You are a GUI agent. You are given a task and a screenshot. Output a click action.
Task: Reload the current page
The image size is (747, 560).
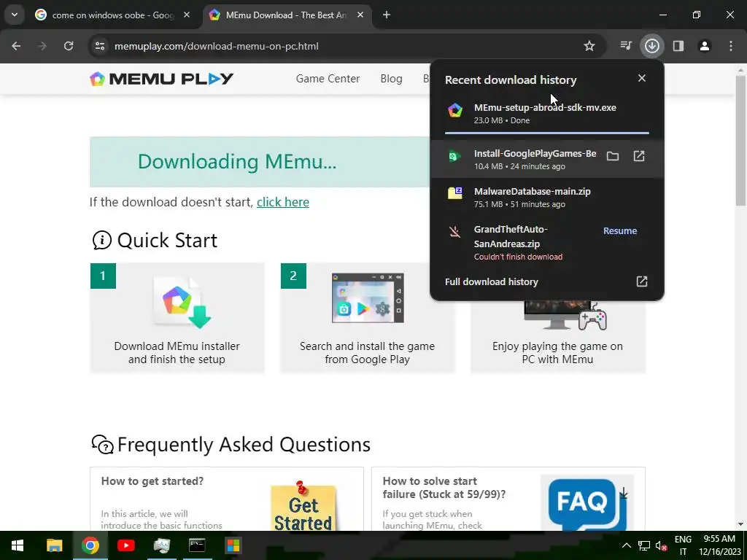pos(69,46)
